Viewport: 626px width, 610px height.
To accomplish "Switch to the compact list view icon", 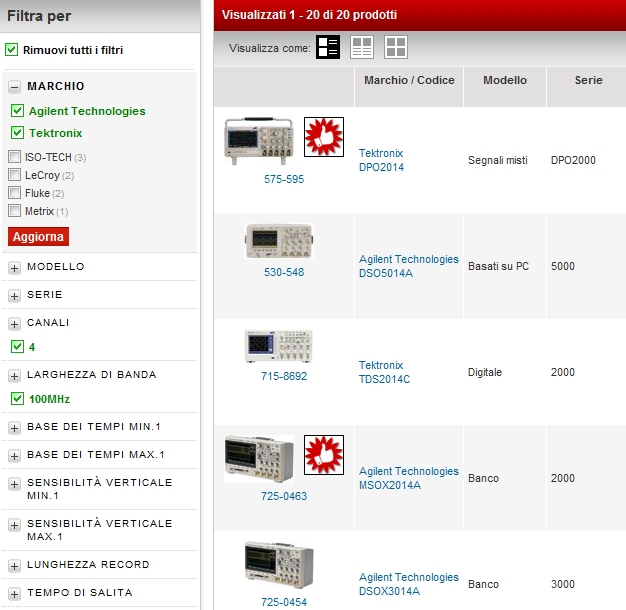I will click(362, 47).
